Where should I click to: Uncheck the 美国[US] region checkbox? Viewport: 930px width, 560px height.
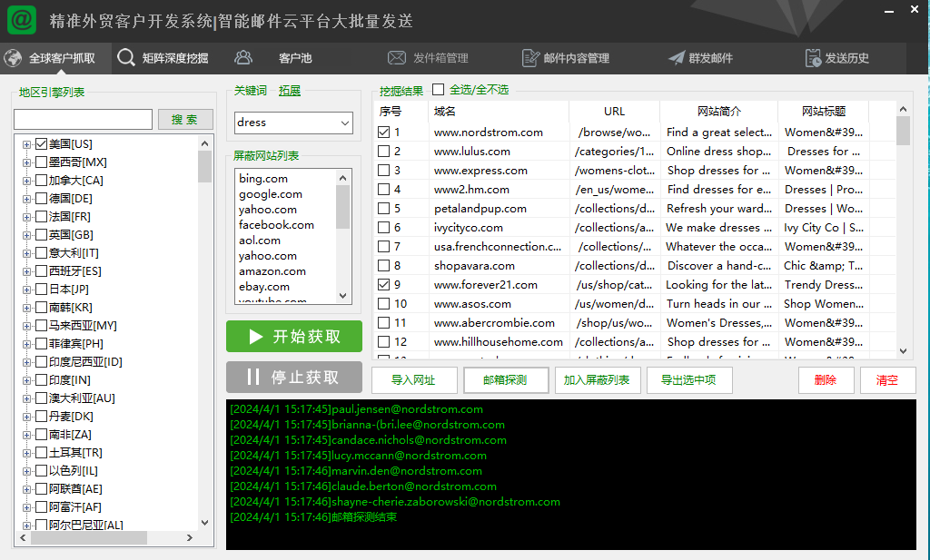(x=41, y=144)
